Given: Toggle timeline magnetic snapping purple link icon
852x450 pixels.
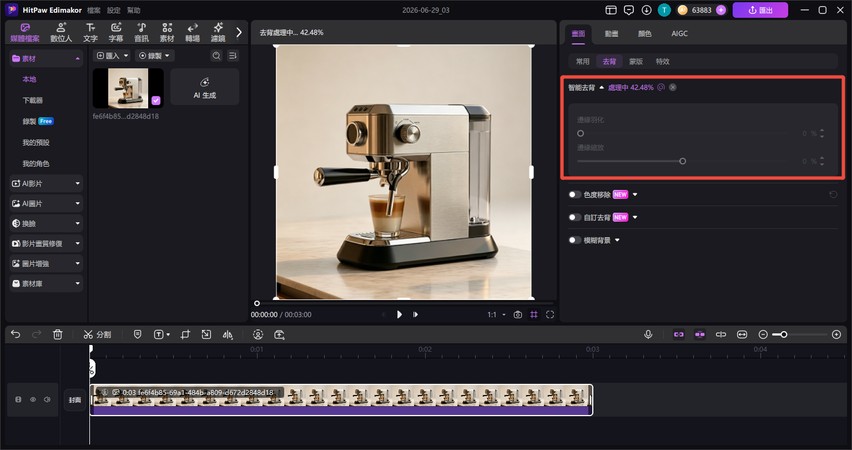Looking at the screenshot, I should pos(679,334).
